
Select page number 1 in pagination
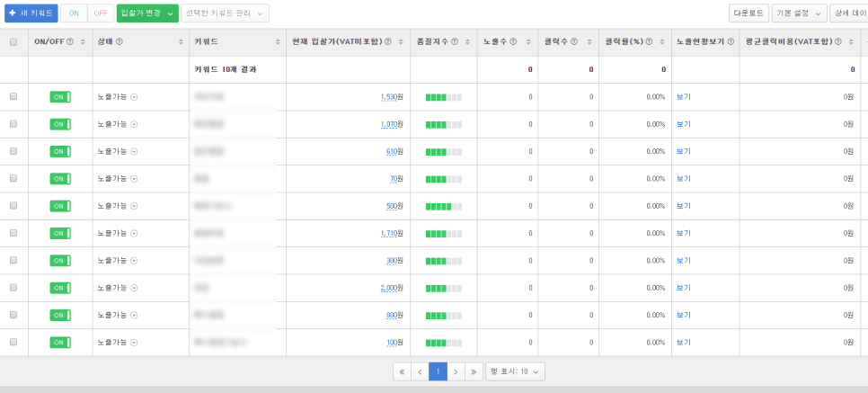click(438, 372)
